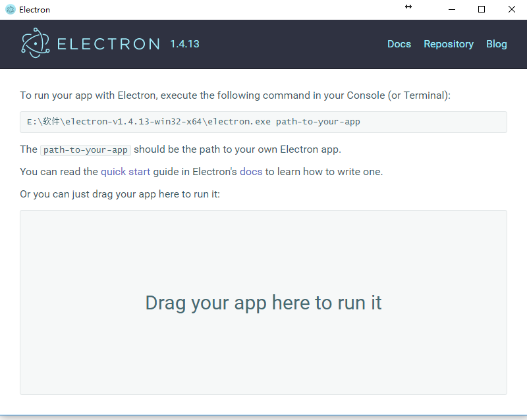The width and height of the screenshot is (527, 420).
Task: Click the version number 1.4.13
Action: pyautogui.click(x=185, y=44)
